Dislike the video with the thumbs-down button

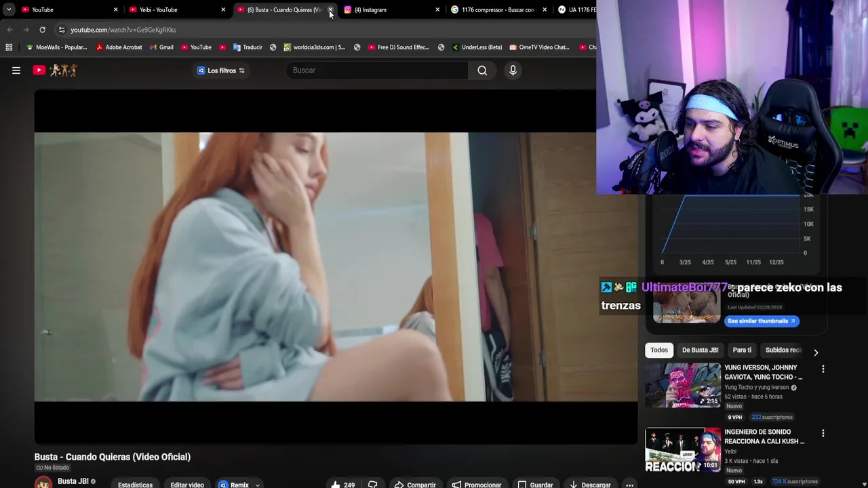[x=372, y=485]
